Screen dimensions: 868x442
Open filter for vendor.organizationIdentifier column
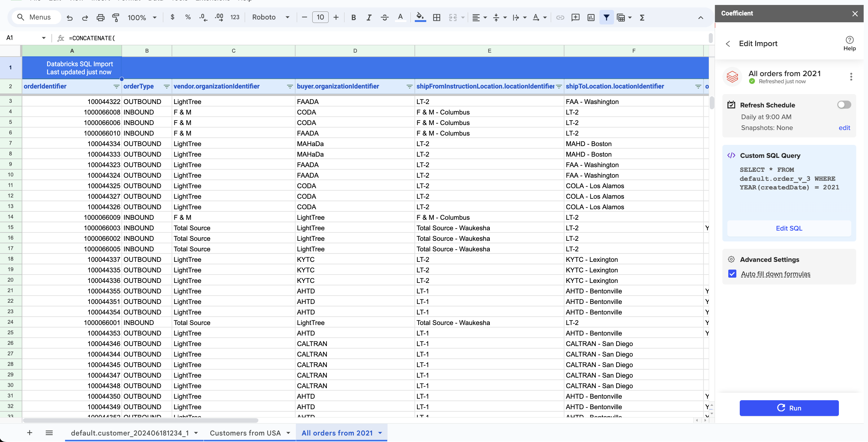[290, 87]
